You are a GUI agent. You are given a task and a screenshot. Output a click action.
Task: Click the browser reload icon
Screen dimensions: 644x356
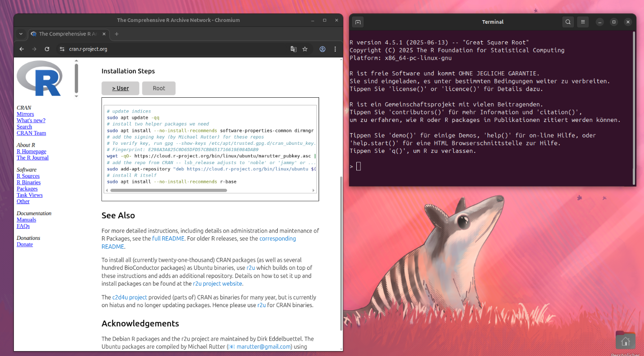coord(47,49)
